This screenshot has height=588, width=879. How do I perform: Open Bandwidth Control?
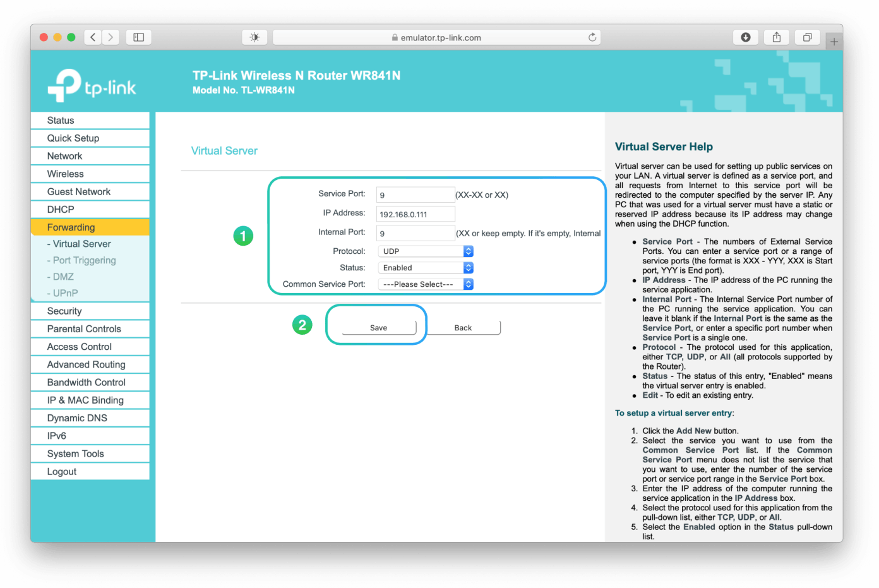tap(90, 382)
